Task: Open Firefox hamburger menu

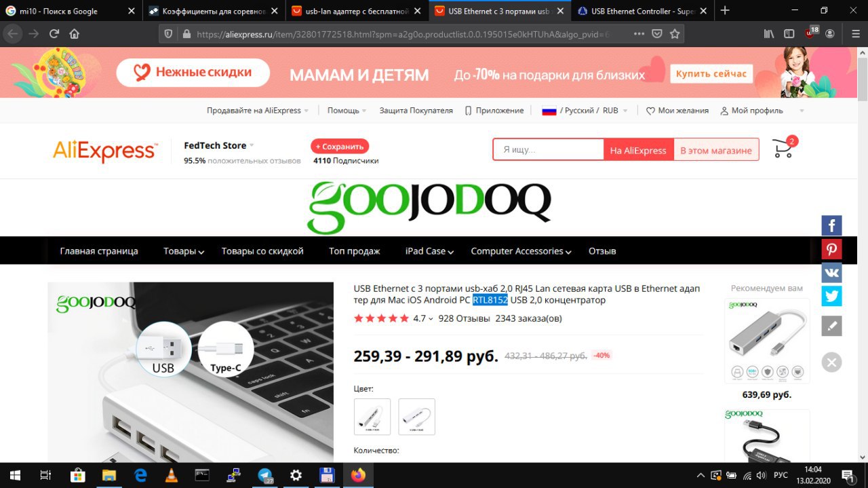Action: tap(855, 33)
